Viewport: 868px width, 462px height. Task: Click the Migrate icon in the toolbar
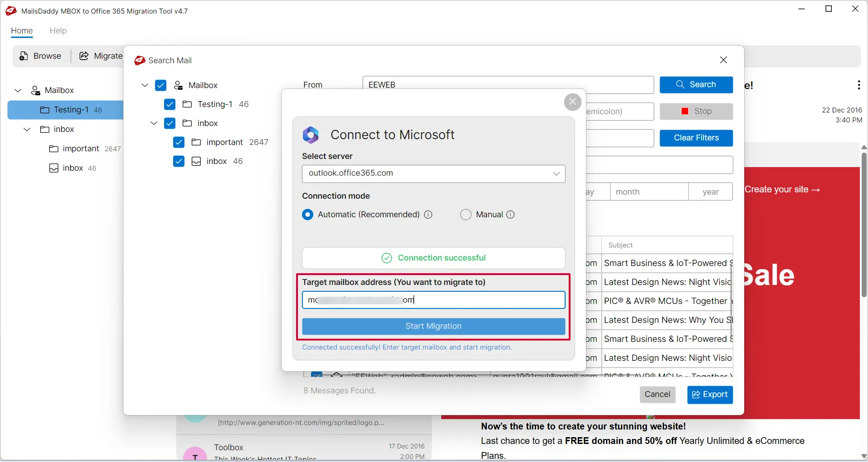(x=84, y=56)
